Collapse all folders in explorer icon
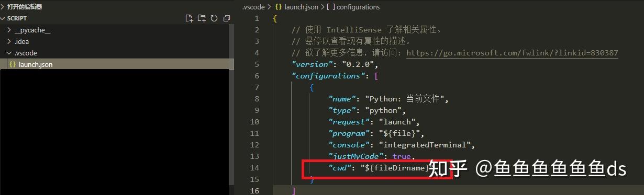The image size is (644, 195). coord(227,18)
